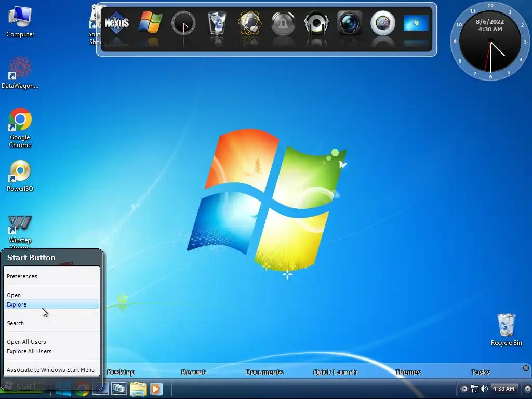Click the round button at taskbar's right end
The height and width of the screenshot is (399, 532).
[x=528, y=389]
